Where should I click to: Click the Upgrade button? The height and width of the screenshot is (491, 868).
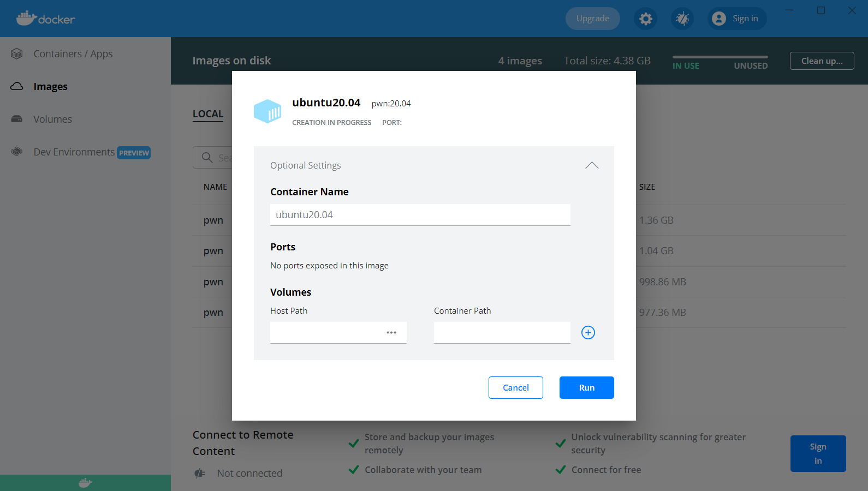click(x=593, y=19)
